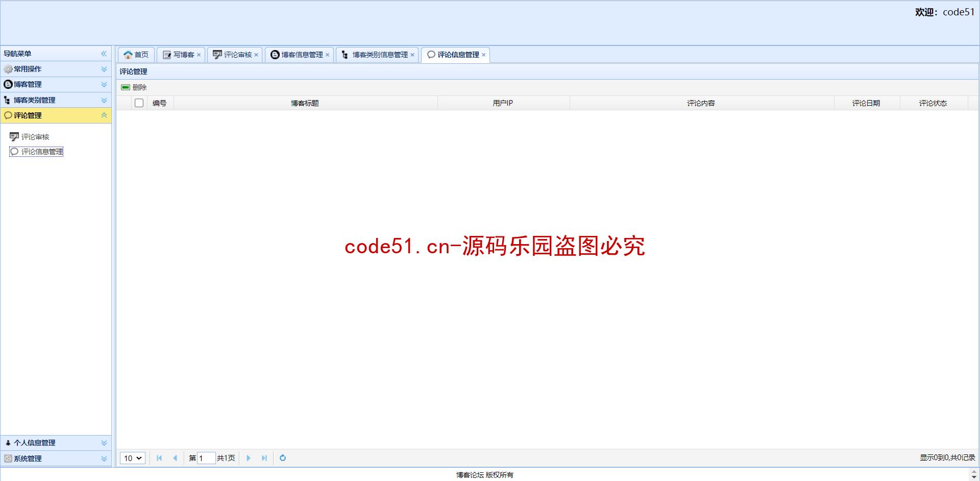
Task: Click the refresh table icon
Action: click(x=283, y=458)
